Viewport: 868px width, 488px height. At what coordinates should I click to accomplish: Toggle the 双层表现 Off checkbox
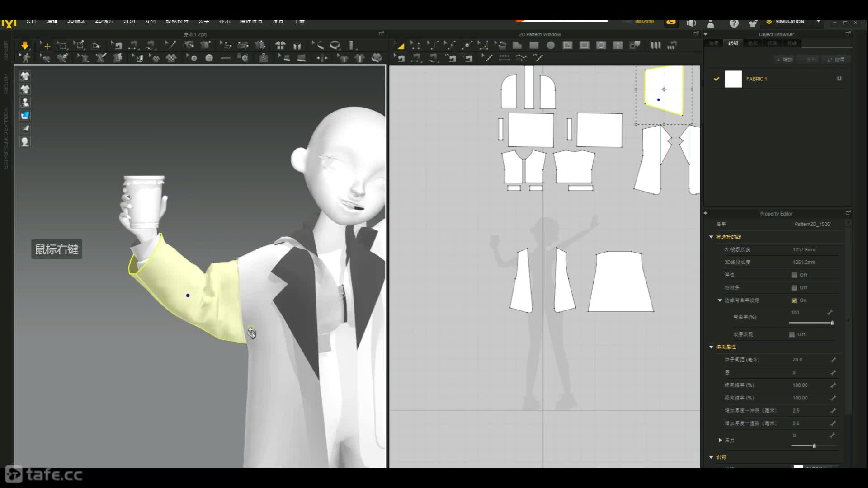[x=792, y=334]
